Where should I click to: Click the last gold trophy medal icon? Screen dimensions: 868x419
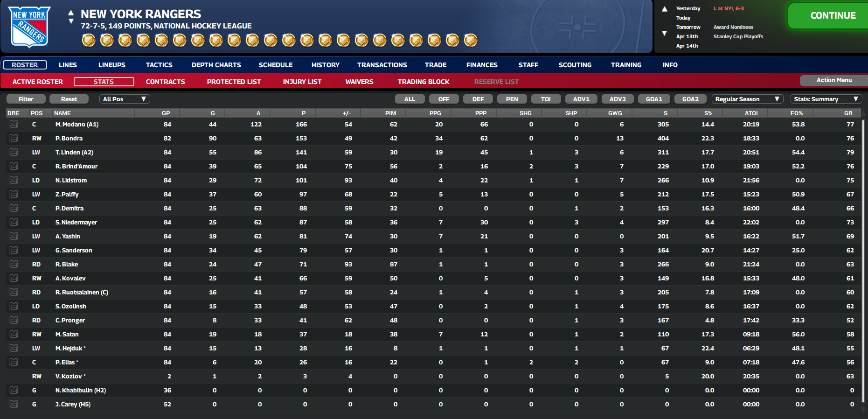point(471,41)
